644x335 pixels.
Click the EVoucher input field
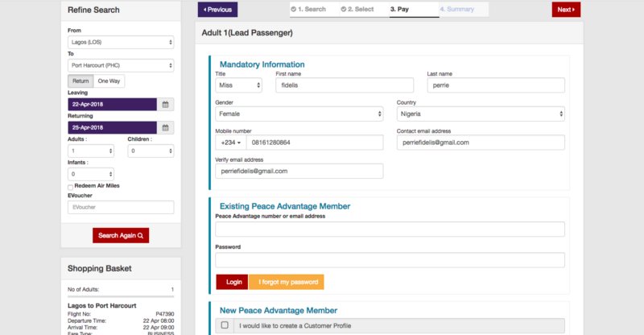click(121, 208)
